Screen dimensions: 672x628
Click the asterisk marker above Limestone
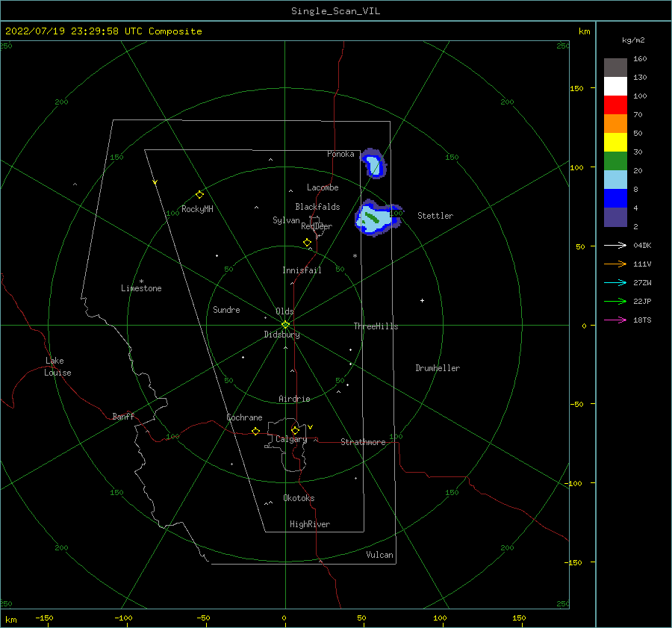tap(141, 282)
